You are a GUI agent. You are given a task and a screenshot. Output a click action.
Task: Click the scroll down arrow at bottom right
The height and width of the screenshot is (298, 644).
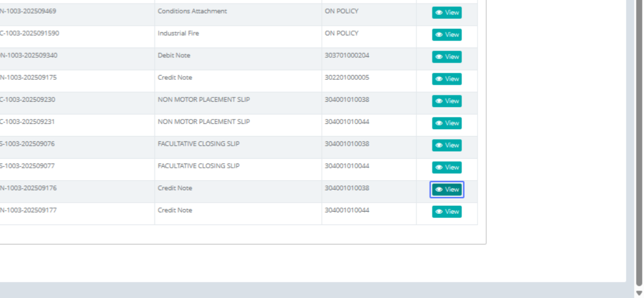click(x=639, y=293)
